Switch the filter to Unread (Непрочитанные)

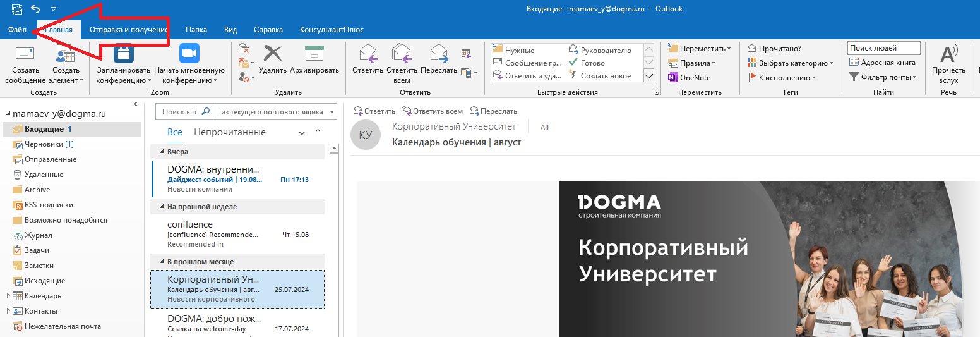coord(230,132)
